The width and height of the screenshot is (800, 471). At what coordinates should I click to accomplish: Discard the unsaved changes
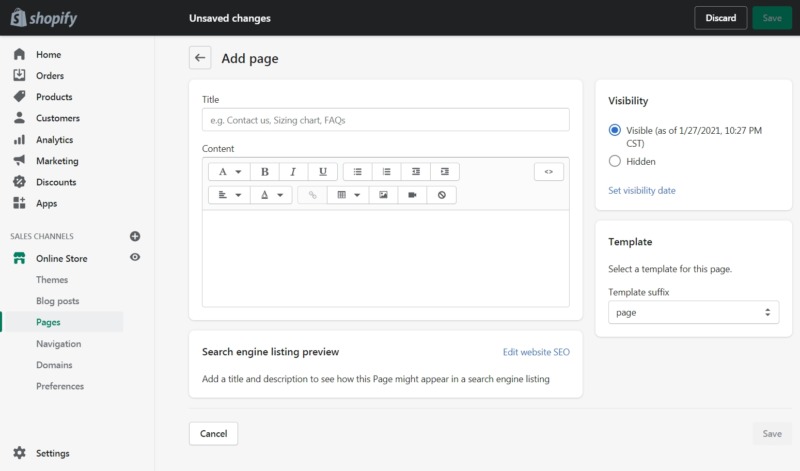[720, 18]
